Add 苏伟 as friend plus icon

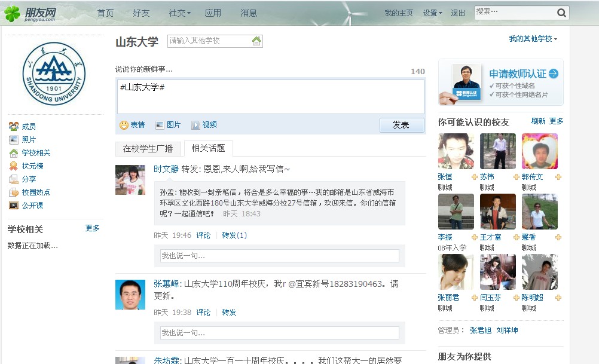516,177
